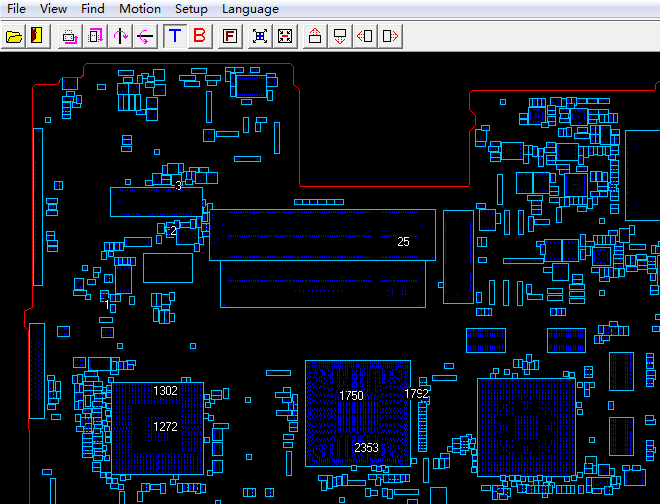Open the File menu
Viewport: 660px width, 504px height.
16,9
